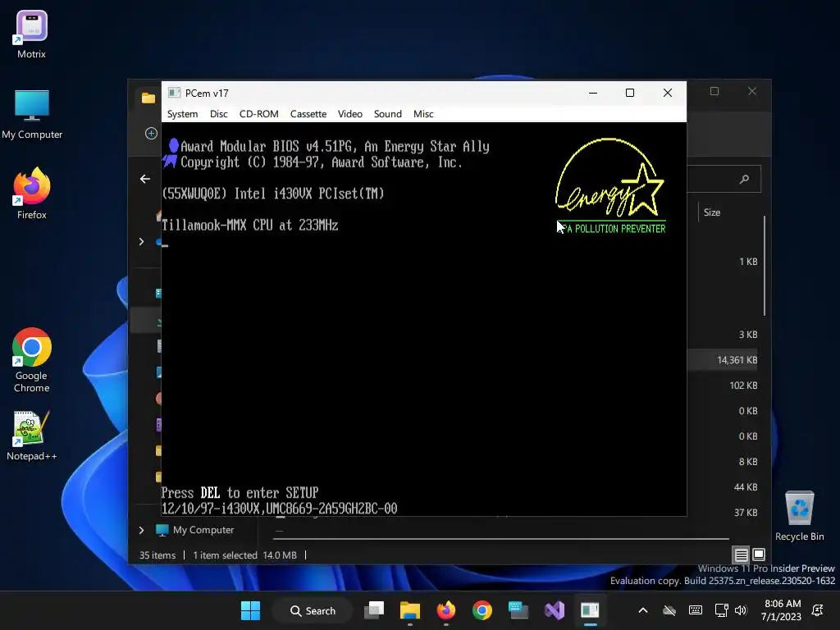Click the Windows Start button
The height and width of the screenshot is (630, 840).
pyautogui.click(x=250, y=610)
